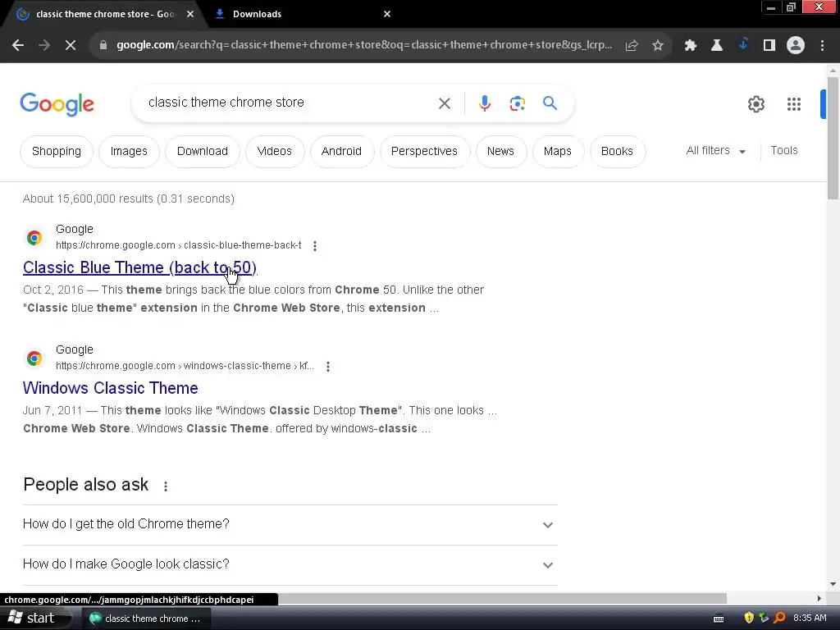
Task: Open Chrome Labs flask icon
Action: pyautogui.click(x=717, y=46)
